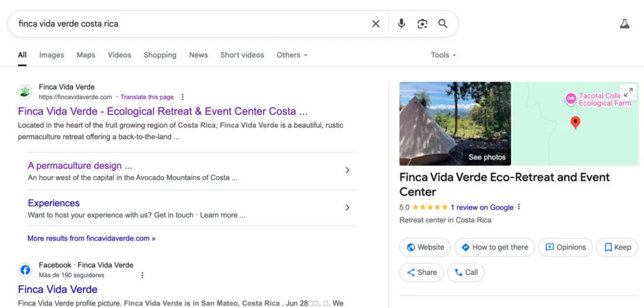Click the Website button
Image resolution: width=644 pixels, height=308 pixels.
(425, 247)
